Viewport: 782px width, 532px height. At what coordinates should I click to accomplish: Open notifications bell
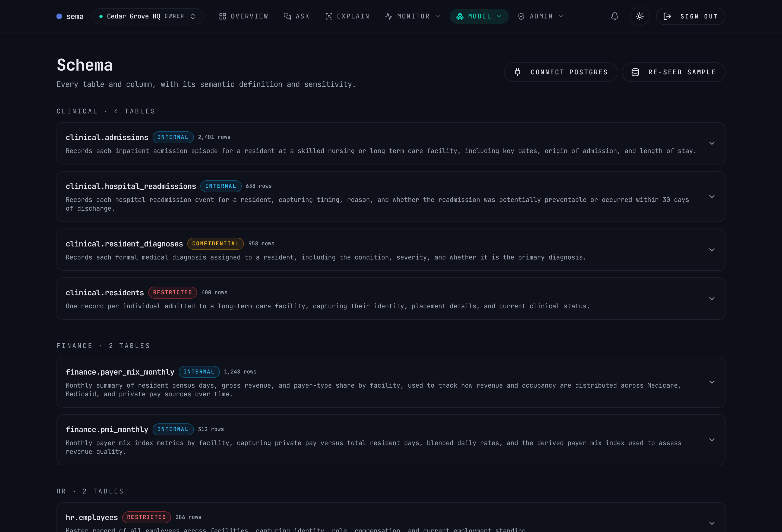(x=614, y=16)
